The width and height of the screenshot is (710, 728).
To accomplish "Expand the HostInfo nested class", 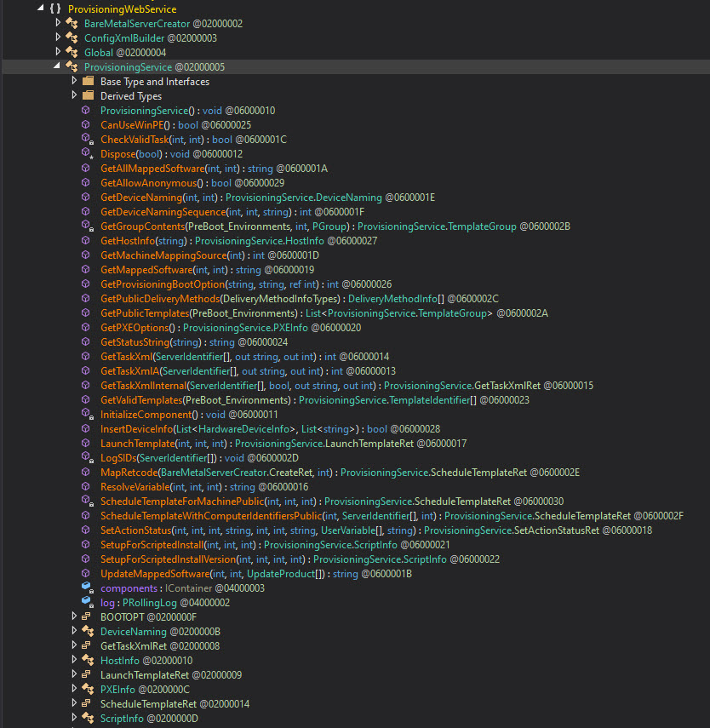I will pyautogui.click(x=74, y=659).
